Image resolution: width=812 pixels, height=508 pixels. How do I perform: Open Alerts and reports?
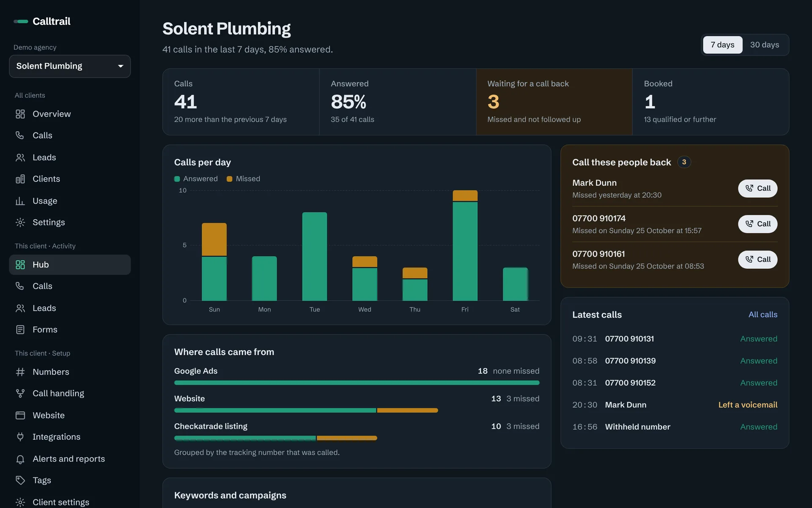(x=70, y=459)
